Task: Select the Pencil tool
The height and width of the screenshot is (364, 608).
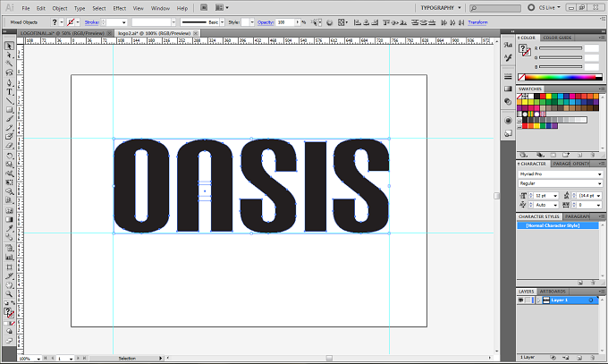Action: tap(9, 128)
